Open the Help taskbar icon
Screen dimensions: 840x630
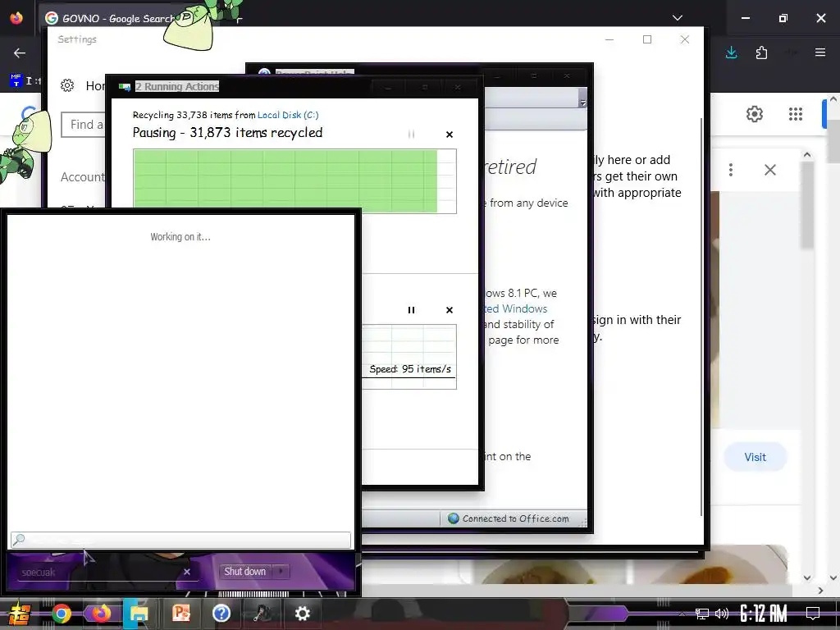click(221, 613)
